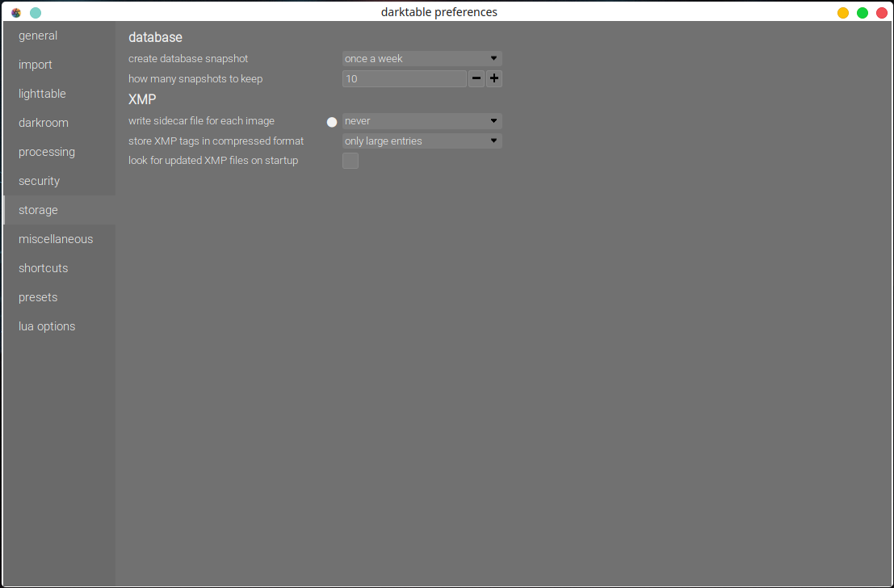
Task: Click the reset circle next to write sidecar option
Action: tap(332, 121)
